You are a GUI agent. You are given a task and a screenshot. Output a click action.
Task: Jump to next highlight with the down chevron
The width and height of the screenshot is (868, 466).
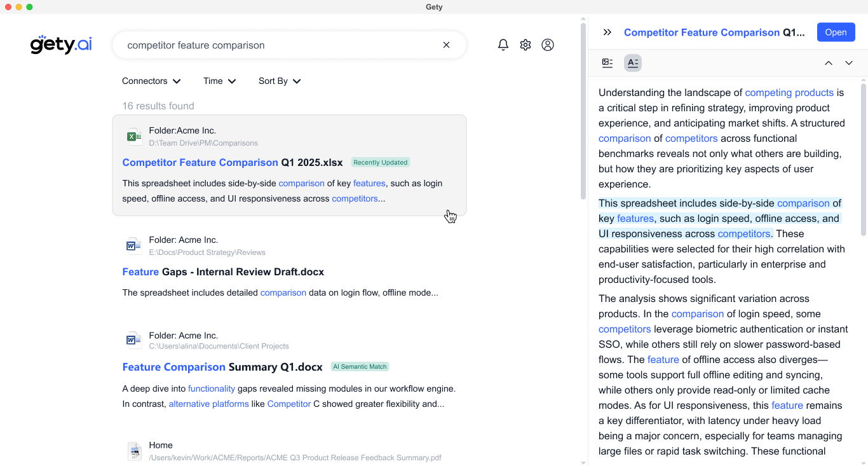click(x=849, y=62)
